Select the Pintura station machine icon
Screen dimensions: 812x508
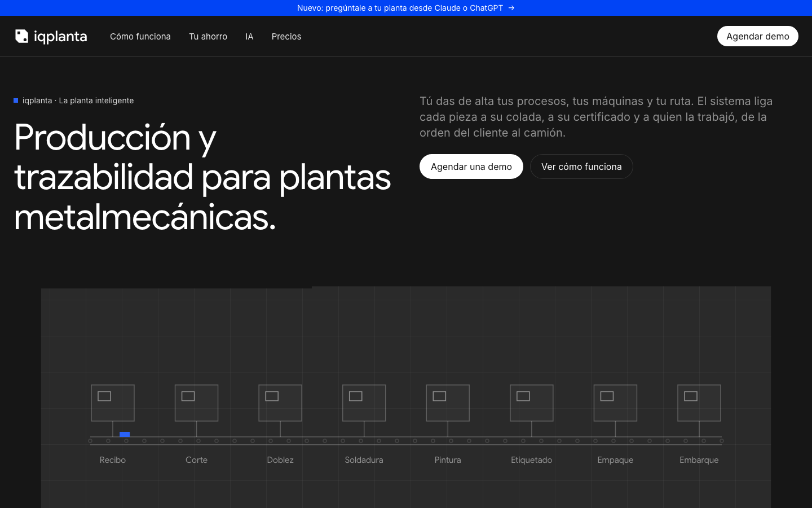coord(448,403)
